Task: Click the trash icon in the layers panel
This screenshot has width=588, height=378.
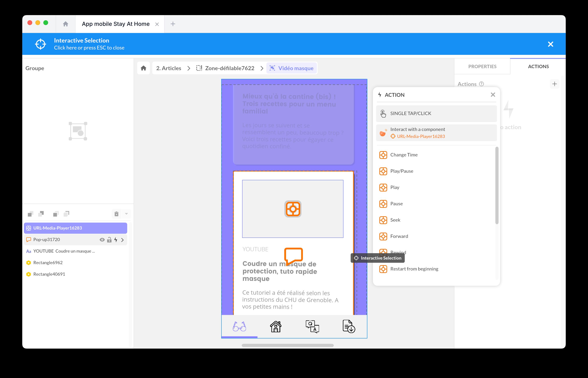Action: (116, 214)
